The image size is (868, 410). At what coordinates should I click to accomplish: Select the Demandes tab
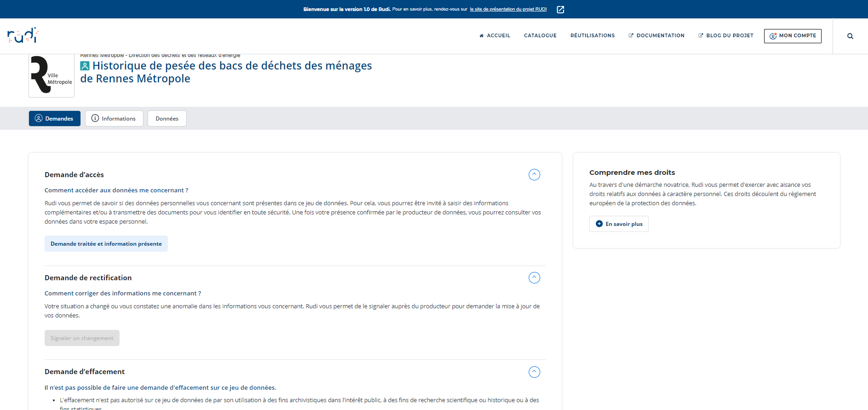point(54,118)
